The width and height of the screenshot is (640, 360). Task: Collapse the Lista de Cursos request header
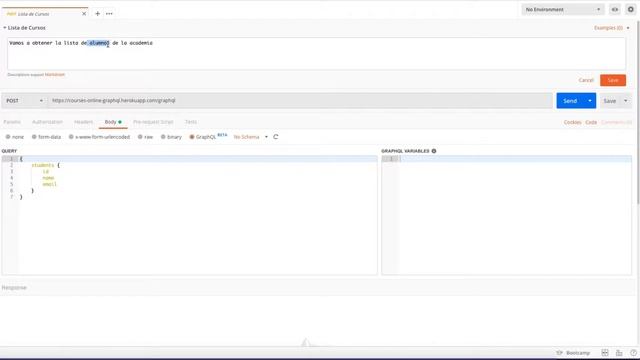click(x=5, y=28)
